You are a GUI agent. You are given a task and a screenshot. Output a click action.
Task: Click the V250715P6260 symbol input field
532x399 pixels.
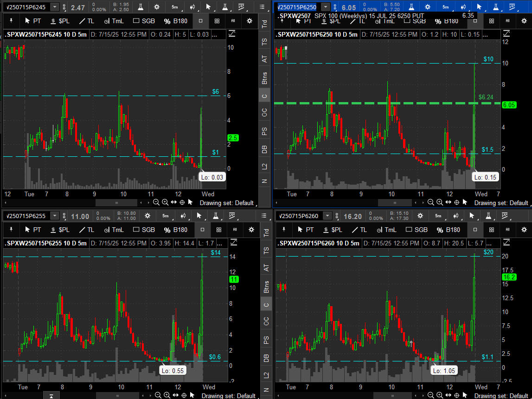(298, 216)
